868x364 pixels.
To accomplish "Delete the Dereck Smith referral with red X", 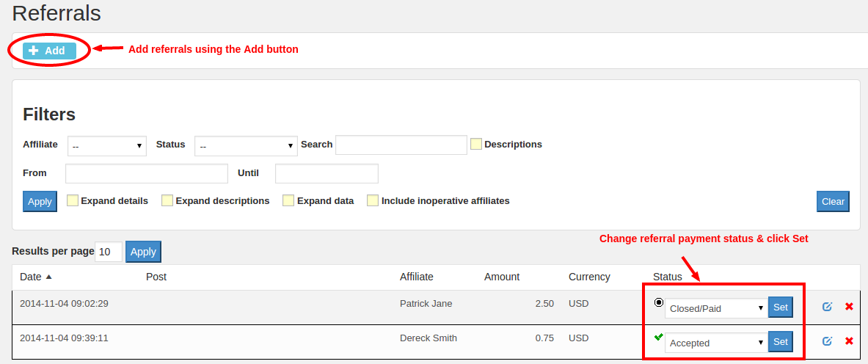I will click(849, 341).
